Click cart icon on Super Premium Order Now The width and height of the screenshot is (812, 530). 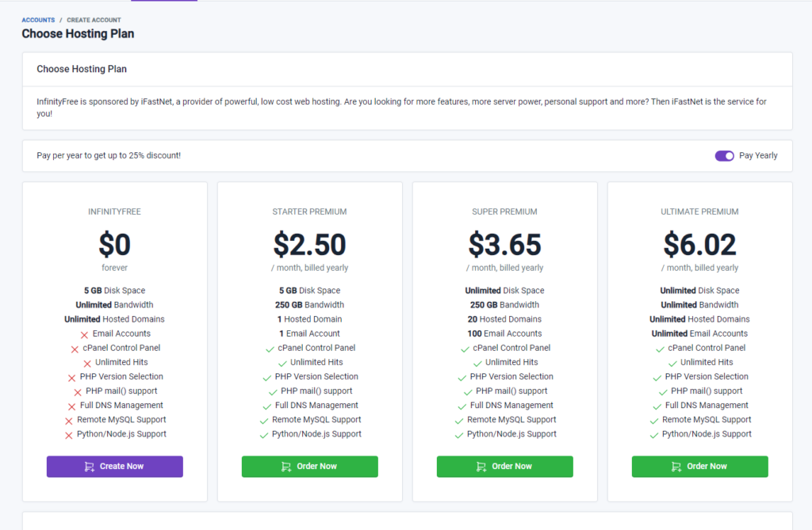(x=481, y=467)
